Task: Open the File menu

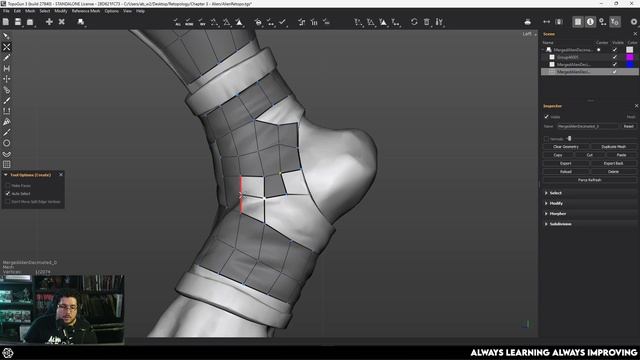Action: coord(6,11)
